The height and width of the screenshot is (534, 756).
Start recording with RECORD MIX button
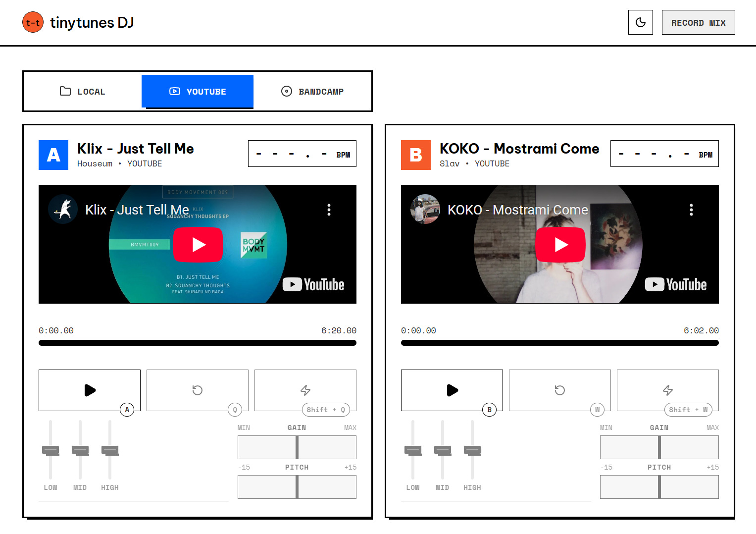tap(698, 22)
